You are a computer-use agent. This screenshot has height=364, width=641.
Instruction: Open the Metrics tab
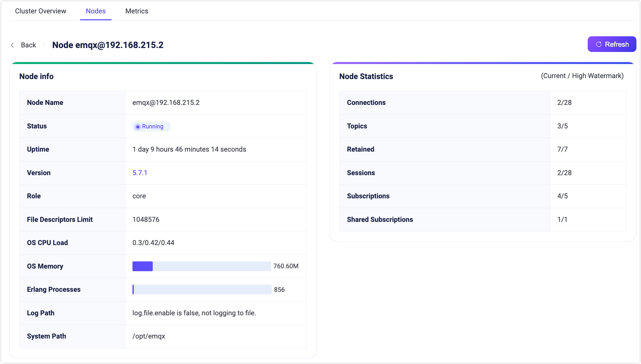137,11
